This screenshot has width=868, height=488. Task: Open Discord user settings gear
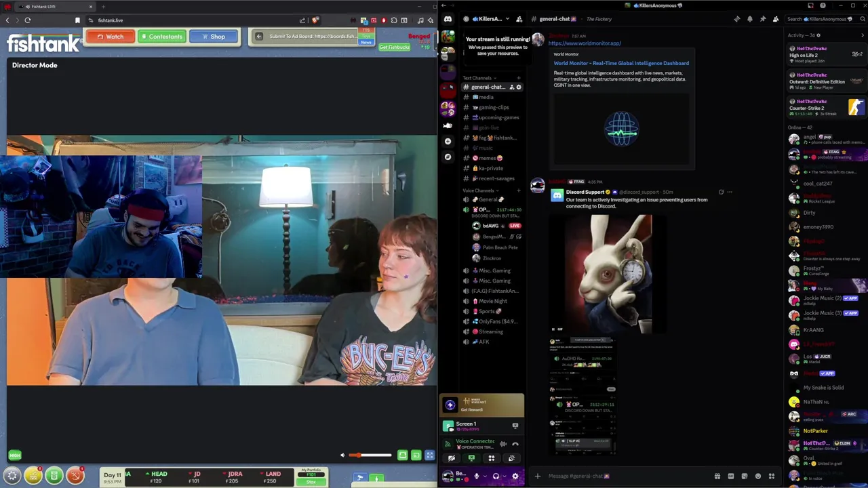point(515,476)
